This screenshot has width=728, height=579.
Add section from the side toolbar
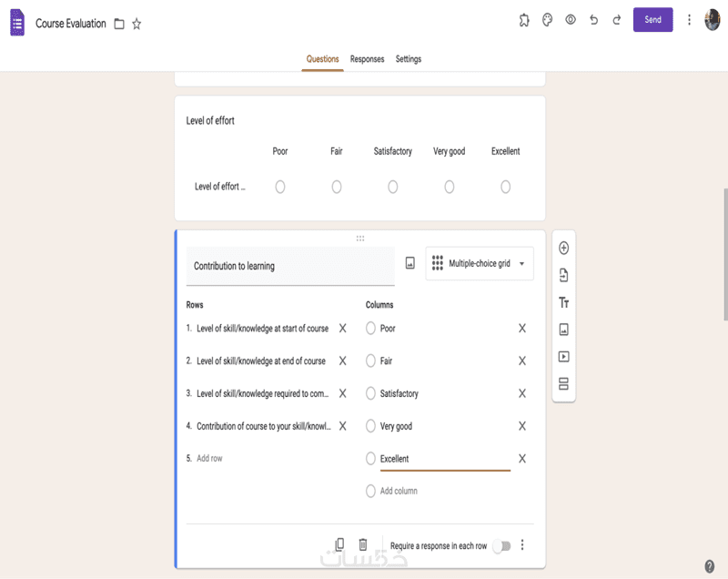click(x=563, y=383)
